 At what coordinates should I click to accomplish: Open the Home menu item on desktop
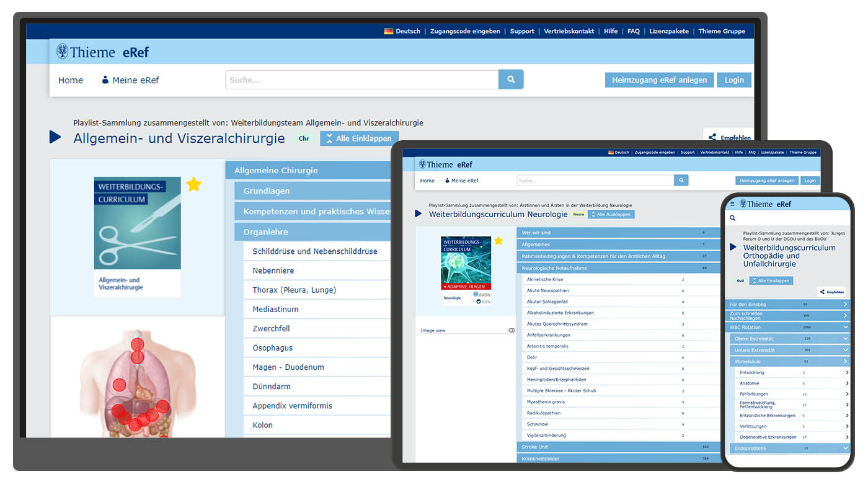pyautogui.click(x=71, y=80)
